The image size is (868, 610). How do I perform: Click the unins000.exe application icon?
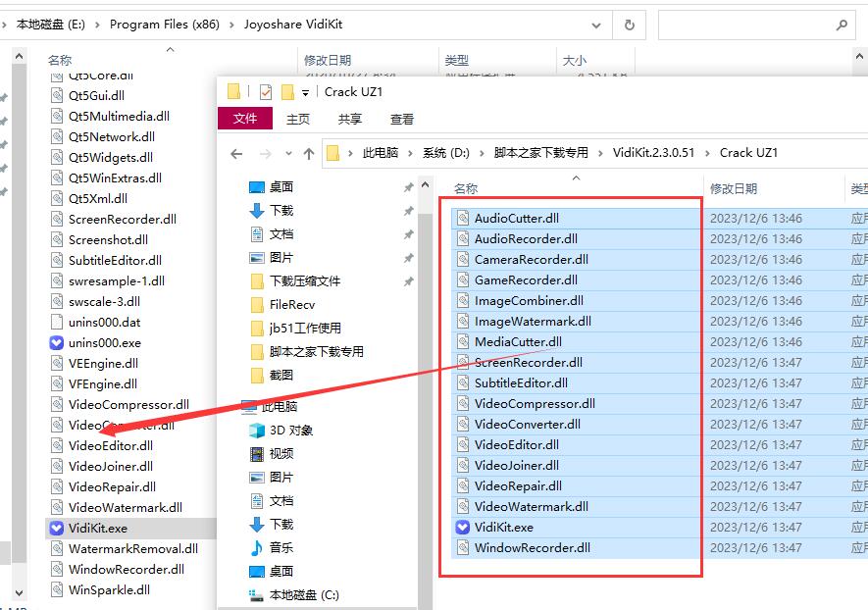point(57,342)
